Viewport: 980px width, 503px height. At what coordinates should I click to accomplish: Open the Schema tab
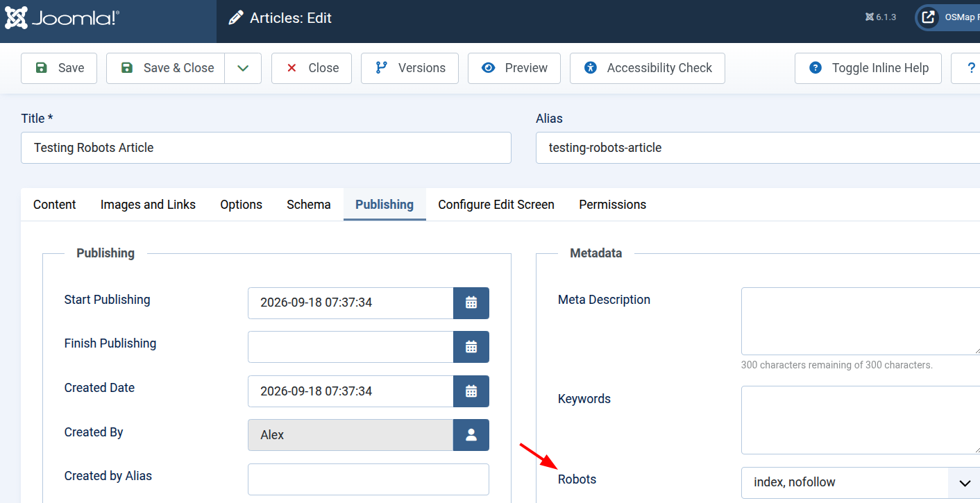pos(309,205)
